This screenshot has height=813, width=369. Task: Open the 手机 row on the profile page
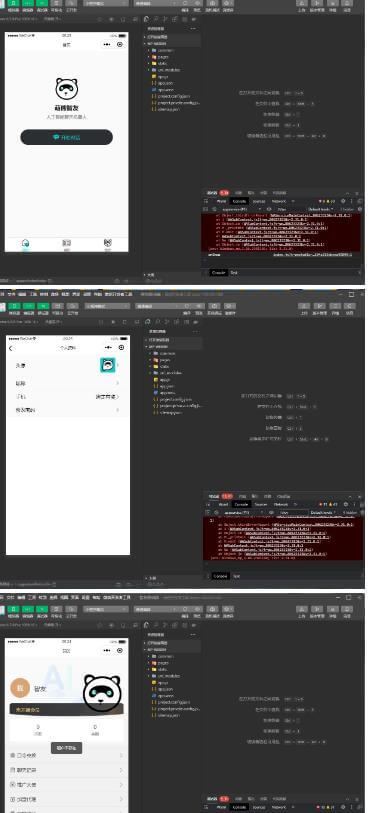click(67, 397)
